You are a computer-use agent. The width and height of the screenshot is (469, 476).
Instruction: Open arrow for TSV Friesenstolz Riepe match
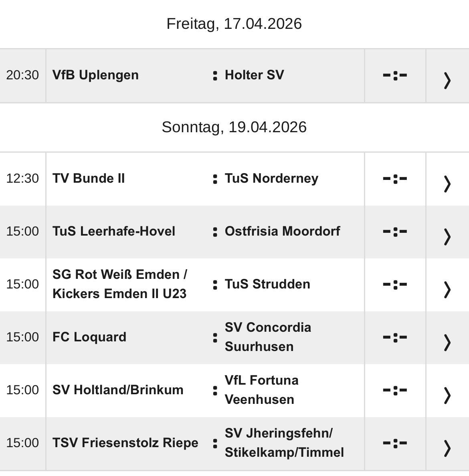click(x=447, y=448)
